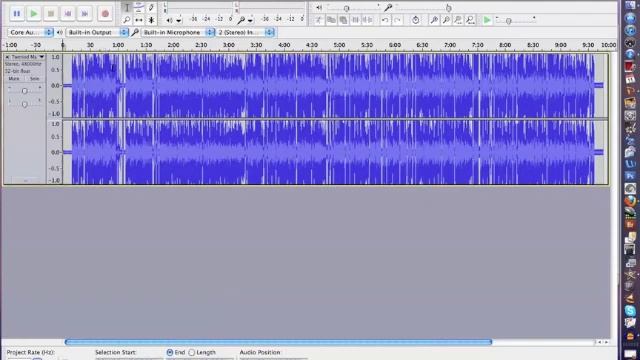Skip to start of the project
The image size is (640, 360).
[68, 13]
